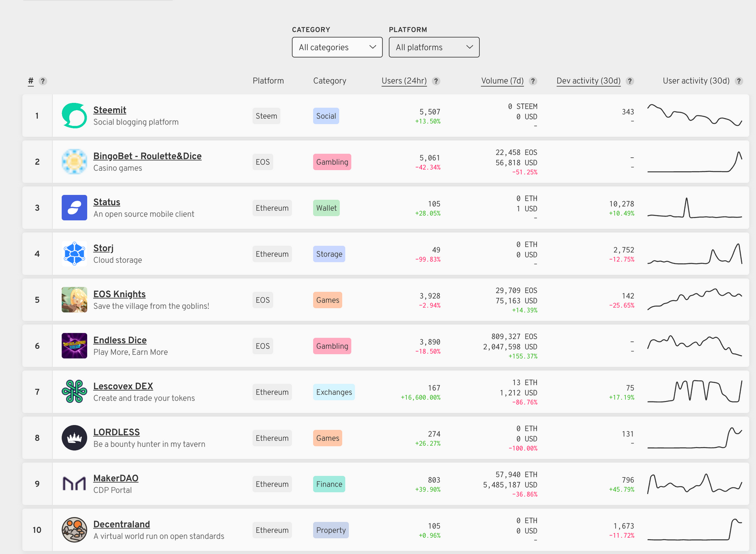Click Gambling tag on Endless Dice row

tap(332, 346)
